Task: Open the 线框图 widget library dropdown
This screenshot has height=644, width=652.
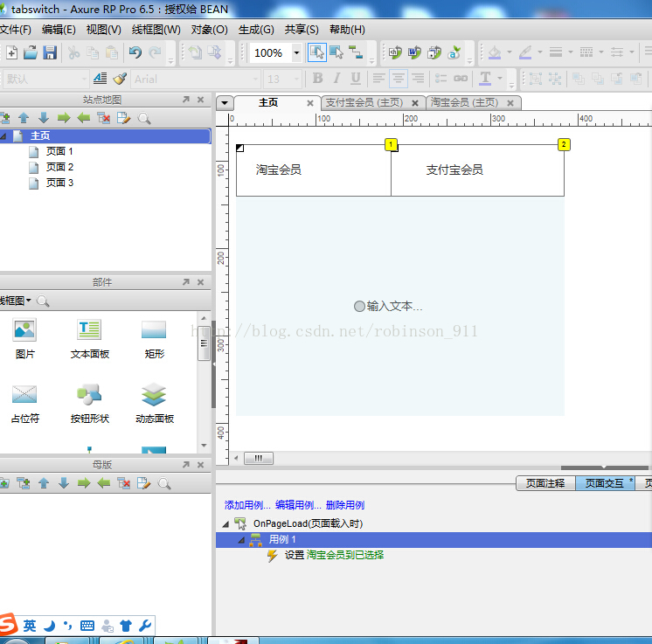Action: click(x=15, y=301)
